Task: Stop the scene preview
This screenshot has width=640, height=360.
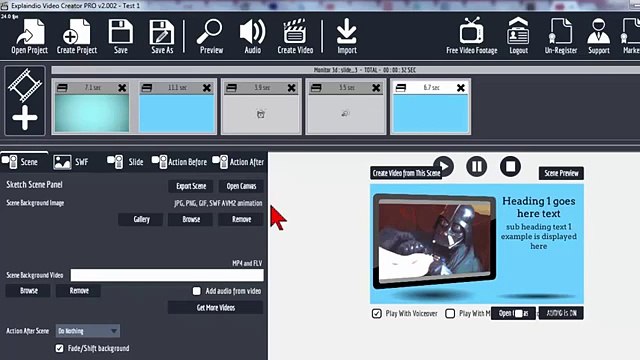Action: pyautogui.click(x=510, y=166)
